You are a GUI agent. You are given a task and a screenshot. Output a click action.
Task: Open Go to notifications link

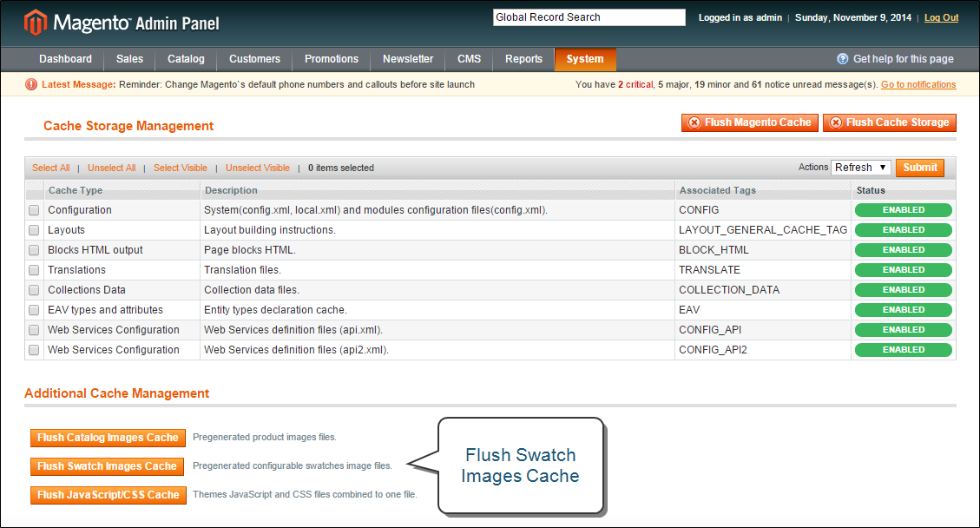coord(918,84)
